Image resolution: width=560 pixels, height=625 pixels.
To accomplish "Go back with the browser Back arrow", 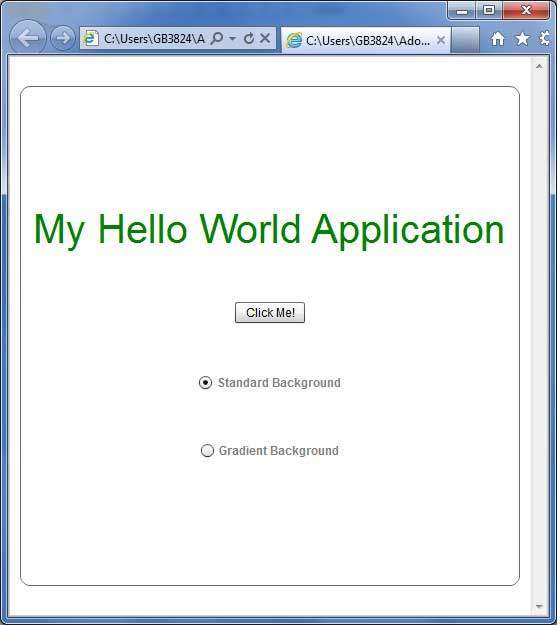I will click(x=27, y=38).
